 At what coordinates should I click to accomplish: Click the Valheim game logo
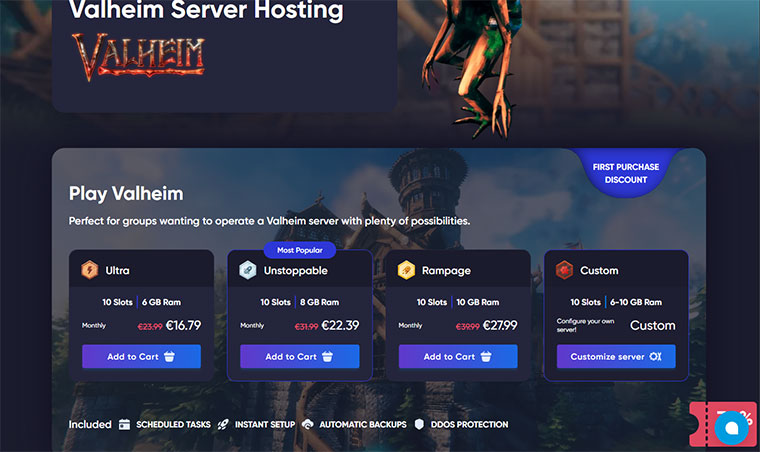tap(139, 56)
